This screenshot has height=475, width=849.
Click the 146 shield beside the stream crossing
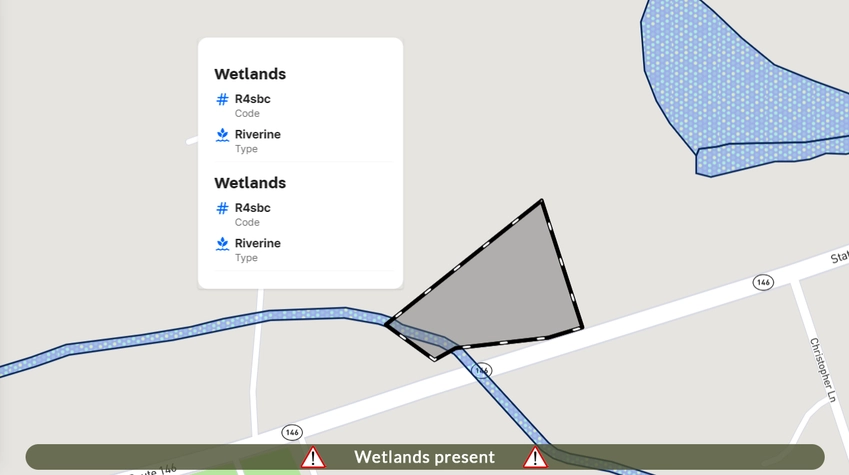point(481,370)
